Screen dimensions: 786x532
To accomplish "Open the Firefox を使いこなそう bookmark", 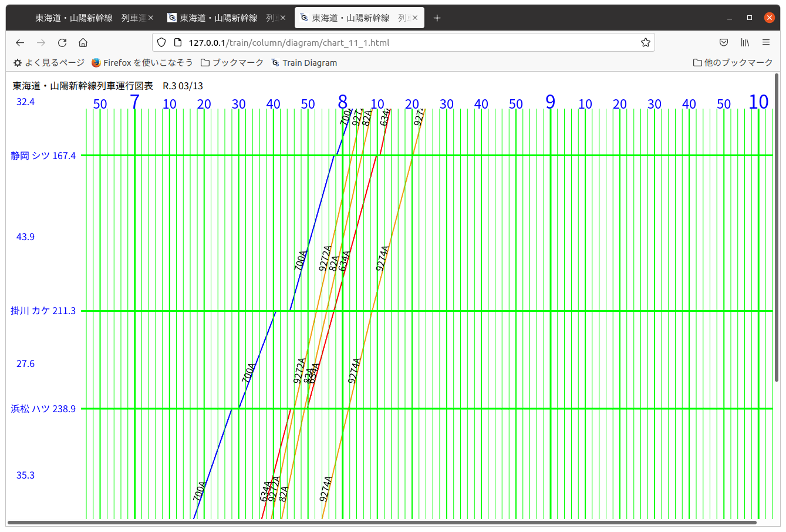I will 143,63.
